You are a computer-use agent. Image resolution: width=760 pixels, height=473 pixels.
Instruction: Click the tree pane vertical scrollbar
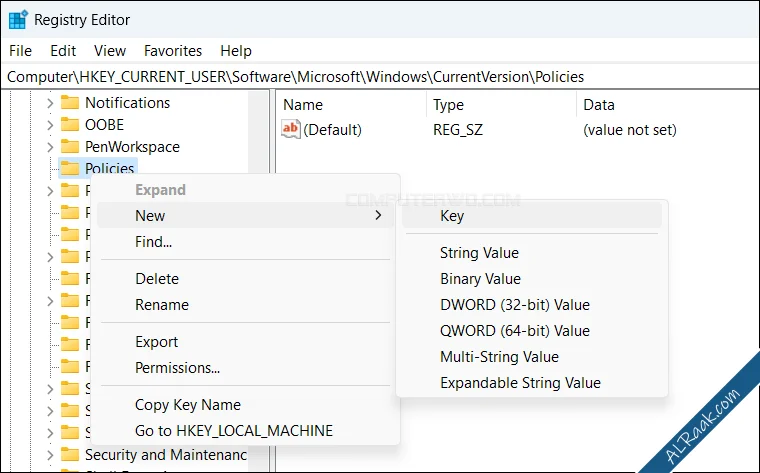pyautogui.click(x=258, y=131)
